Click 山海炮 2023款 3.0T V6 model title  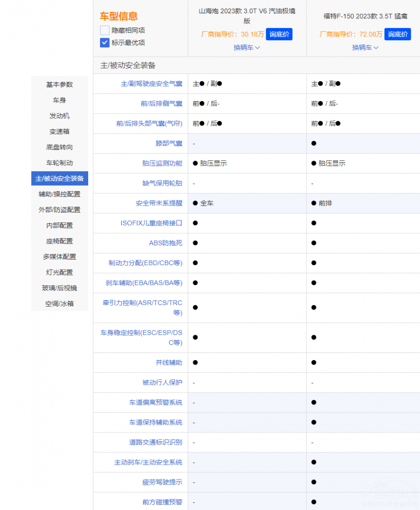pos(247,16)
